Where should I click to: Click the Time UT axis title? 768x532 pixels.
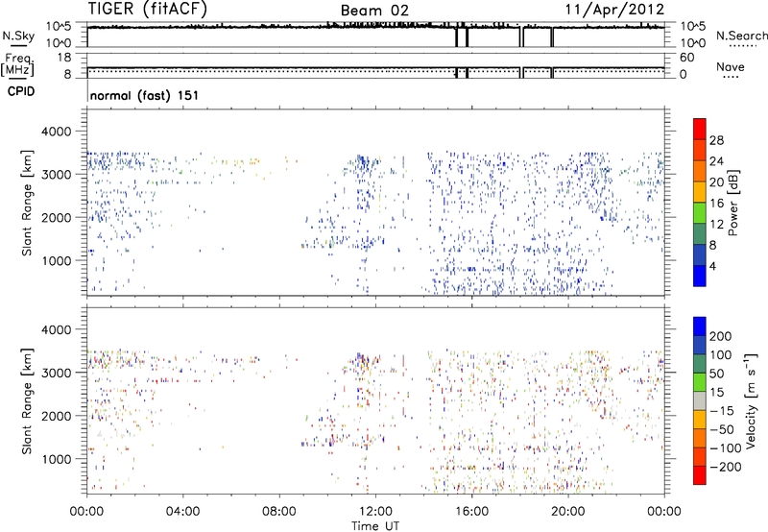[375, 526]
